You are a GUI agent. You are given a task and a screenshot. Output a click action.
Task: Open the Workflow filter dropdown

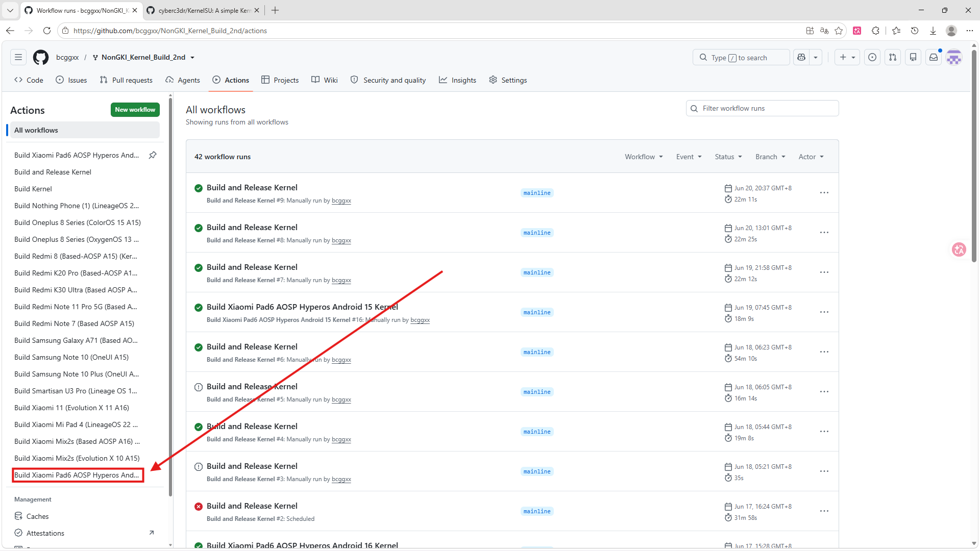click(644, 157)
